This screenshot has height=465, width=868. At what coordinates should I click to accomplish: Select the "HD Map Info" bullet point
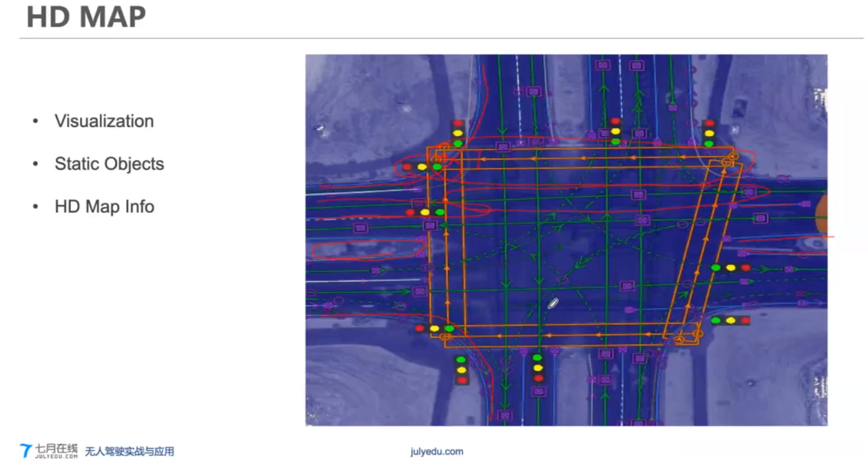104,206
